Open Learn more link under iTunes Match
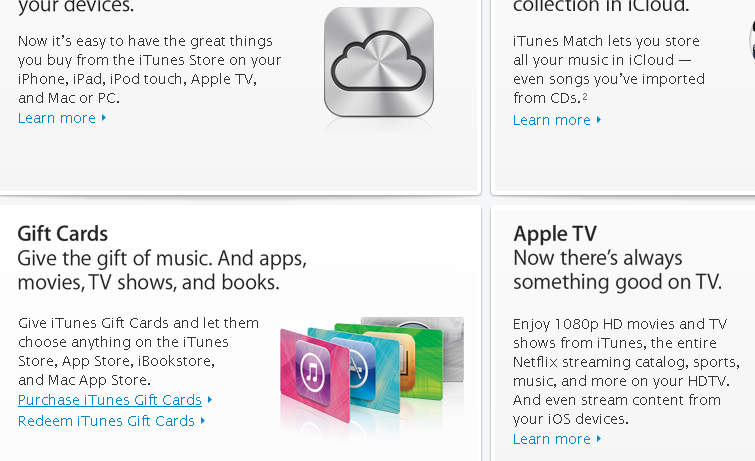The height and width of the screenshot is (461, 755). tap(552, 120)
